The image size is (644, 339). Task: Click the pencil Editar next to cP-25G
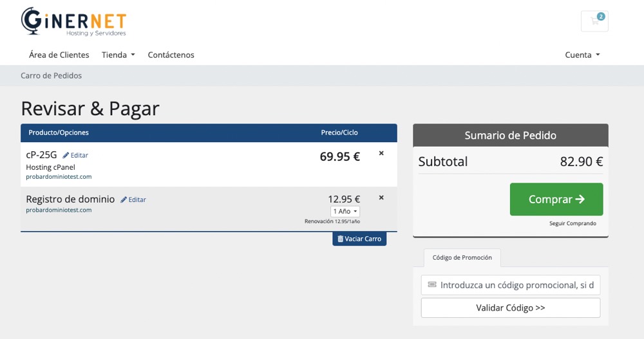click(x=75, y=155)
